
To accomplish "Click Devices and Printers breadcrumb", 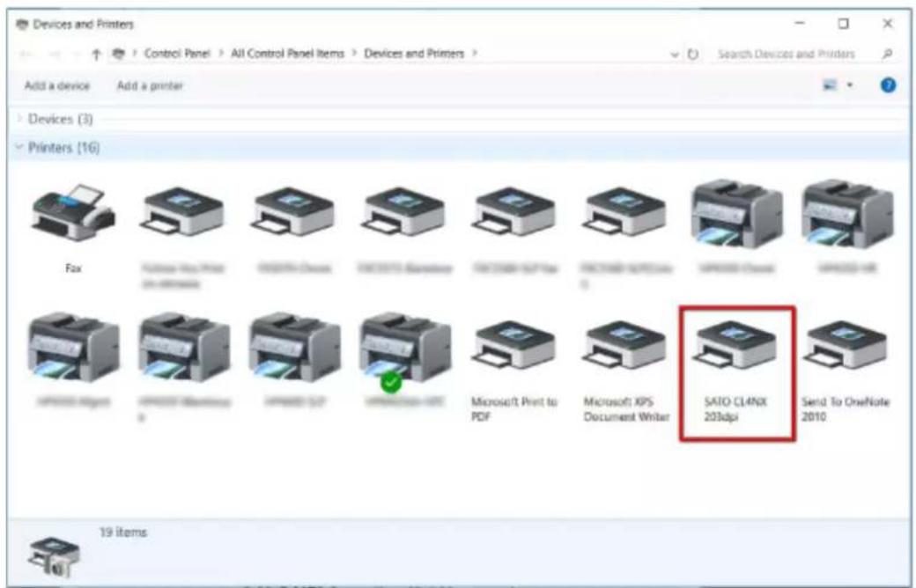I will (x=414, y=53).
